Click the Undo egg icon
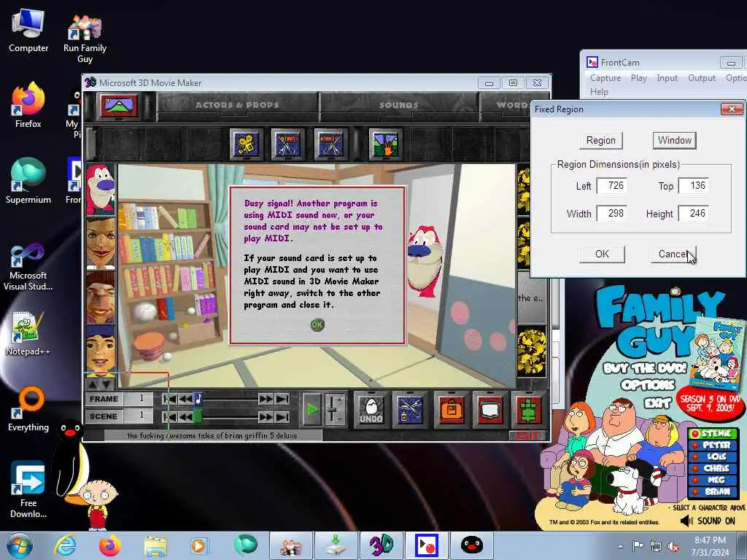The width and height of the screenshot is (747, 560). pos(371,410)
